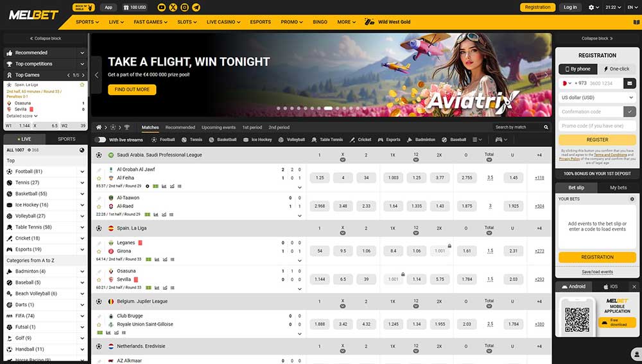Open the support chat icon

click(637, 354)
